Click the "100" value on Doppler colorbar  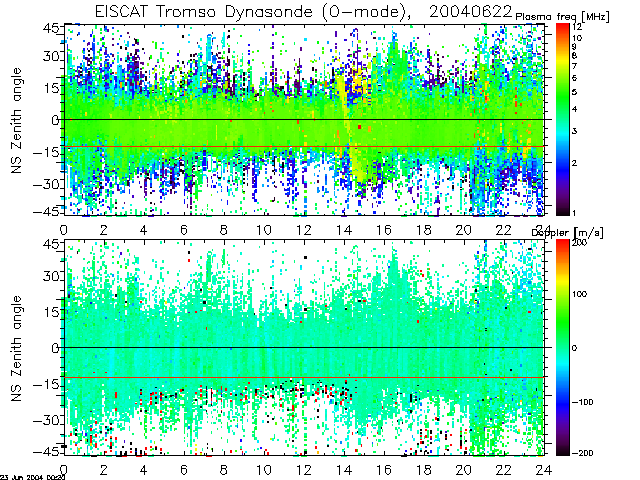click(579, 294)
